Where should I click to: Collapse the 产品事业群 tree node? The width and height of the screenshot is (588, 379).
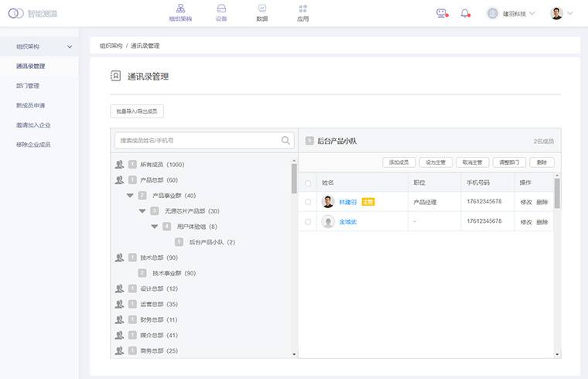point(130,196)
